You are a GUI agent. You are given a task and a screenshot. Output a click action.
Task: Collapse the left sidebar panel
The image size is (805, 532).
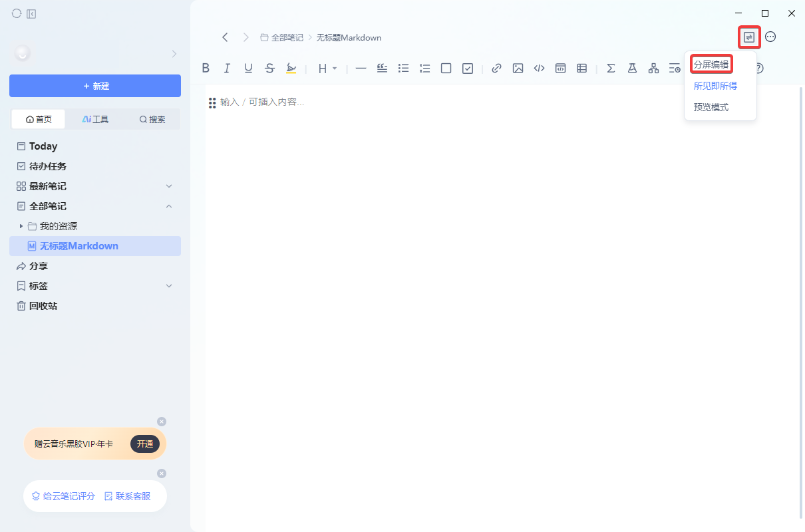[x=31, y=13]
